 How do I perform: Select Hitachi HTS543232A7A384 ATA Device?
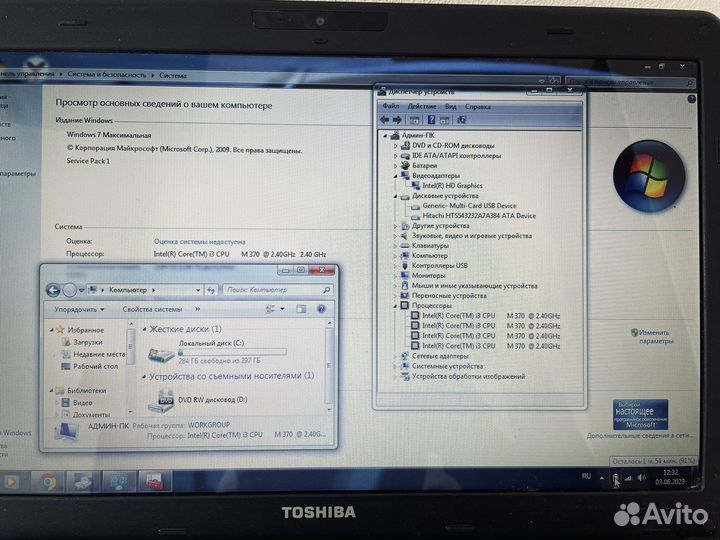(478, 216)
